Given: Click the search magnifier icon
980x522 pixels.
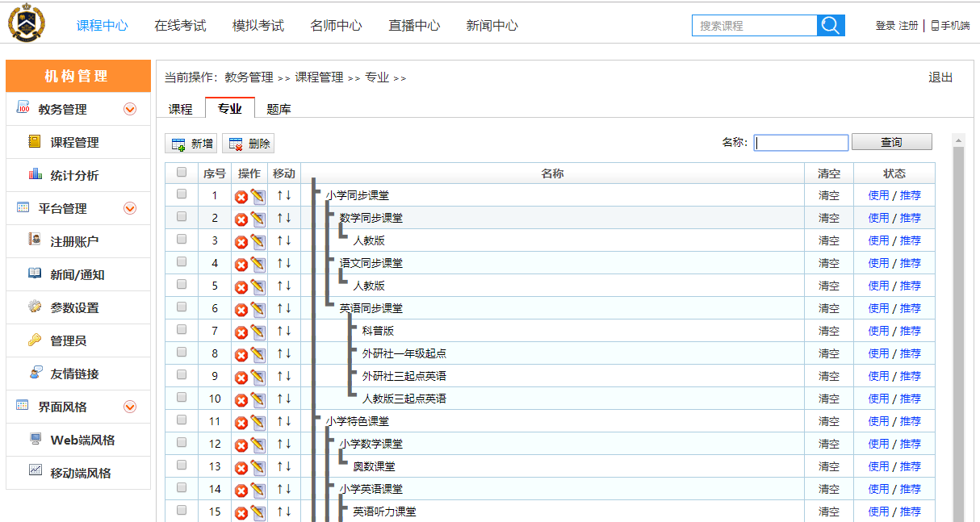Looking at the screenshot, I should (831, 26).
